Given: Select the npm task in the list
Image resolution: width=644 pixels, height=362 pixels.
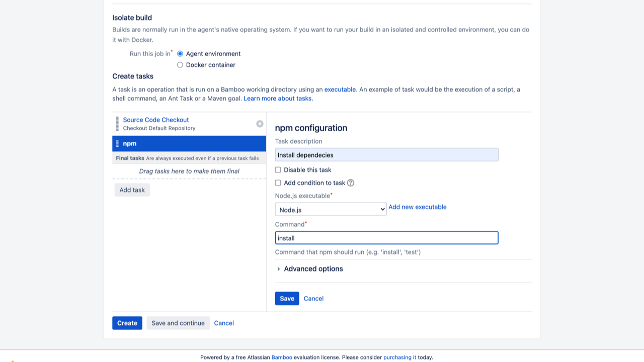Looking at the screenshot, I should coord(191,144).
